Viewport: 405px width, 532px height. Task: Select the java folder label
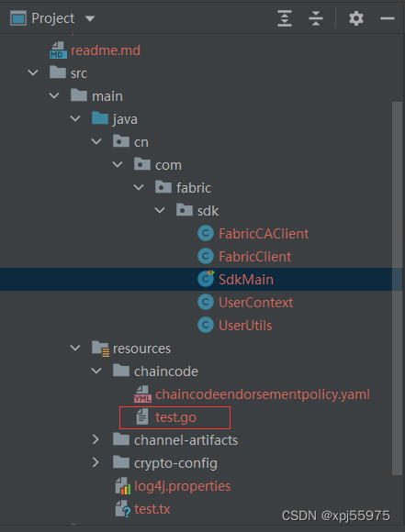125,119
